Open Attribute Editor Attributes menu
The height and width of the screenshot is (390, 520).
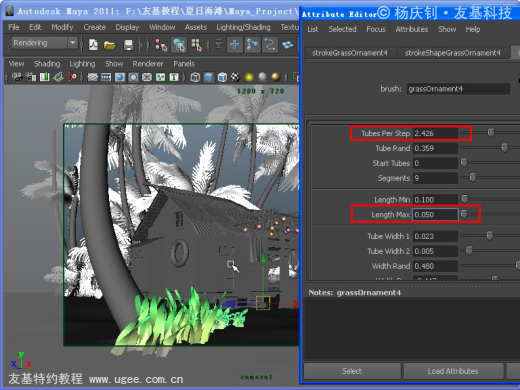[412, 29]
